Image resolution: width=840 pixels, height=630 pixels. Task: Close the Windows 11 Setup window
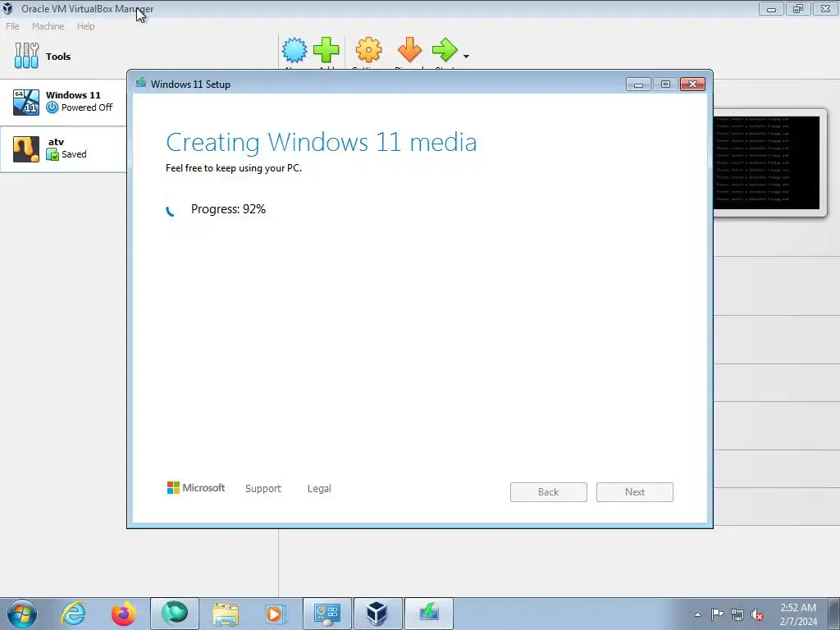pyautogui.click(x=692, y=84)
